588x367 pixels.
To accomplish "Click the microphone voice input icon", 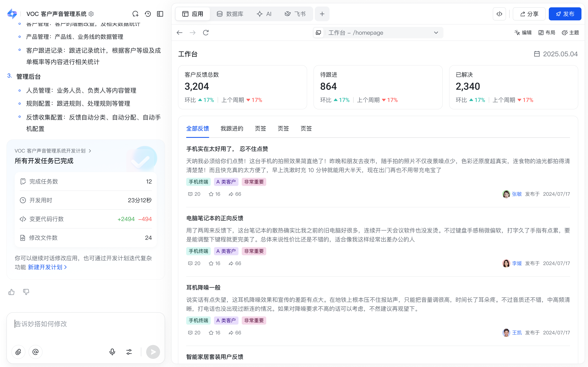I will click(112, 352).
